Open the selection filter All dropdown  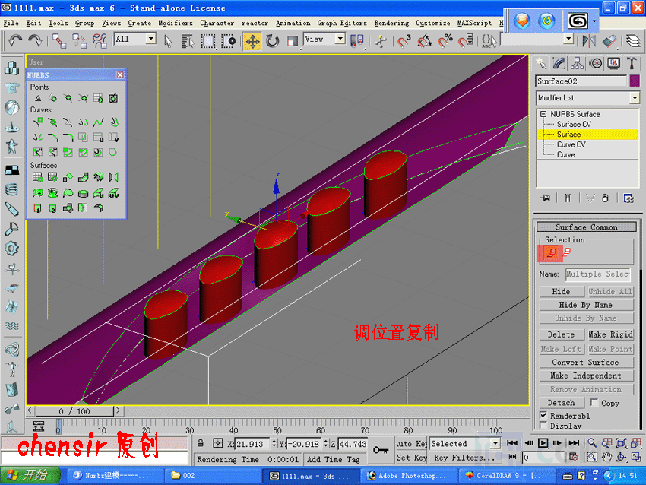[x=151, y=39]
